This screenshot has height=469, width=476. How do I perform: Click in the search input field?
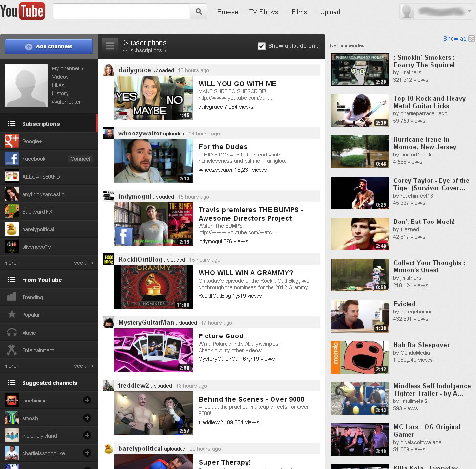pos(121,12)
